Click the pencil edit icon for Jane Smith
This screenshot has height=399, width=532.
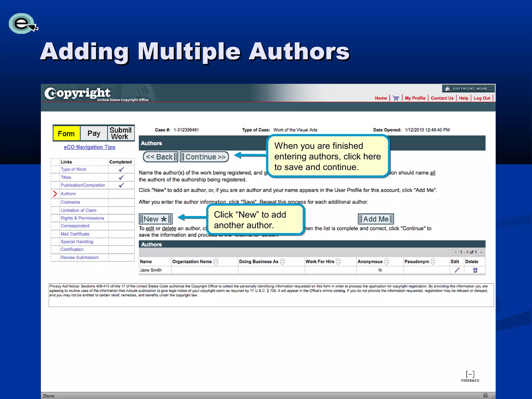pyautogui.click(x=457, y=270)
